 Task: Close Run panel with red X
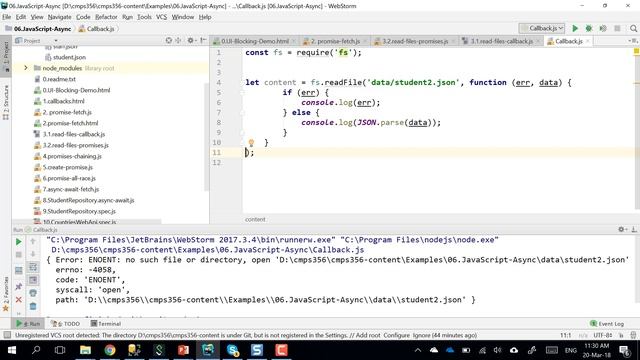click(18, 300)
